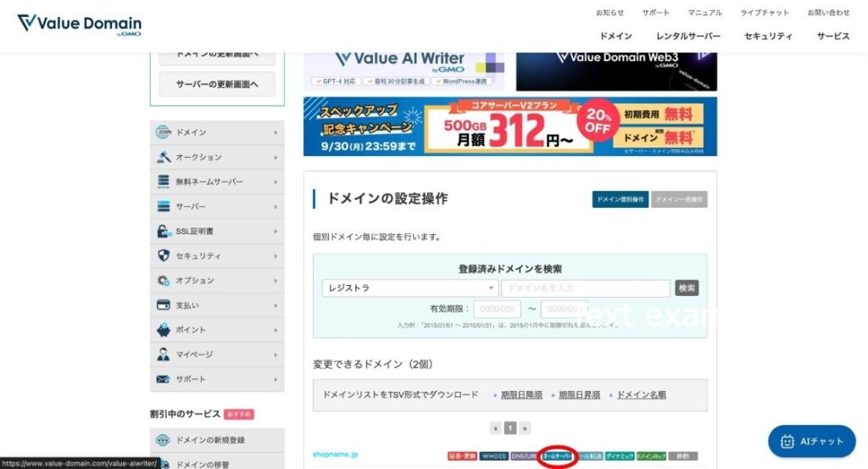Click the AIチャット robot icon

coord(787,441)
